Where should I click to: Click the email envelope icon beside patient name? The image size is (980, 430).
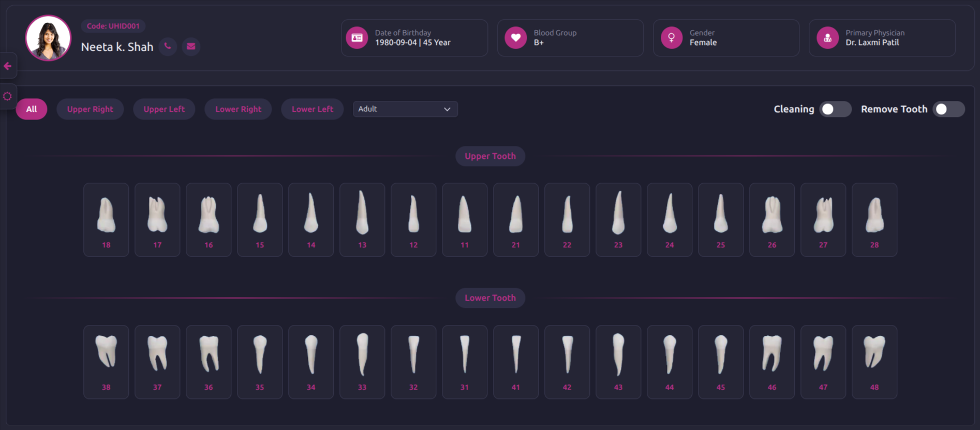191,47
